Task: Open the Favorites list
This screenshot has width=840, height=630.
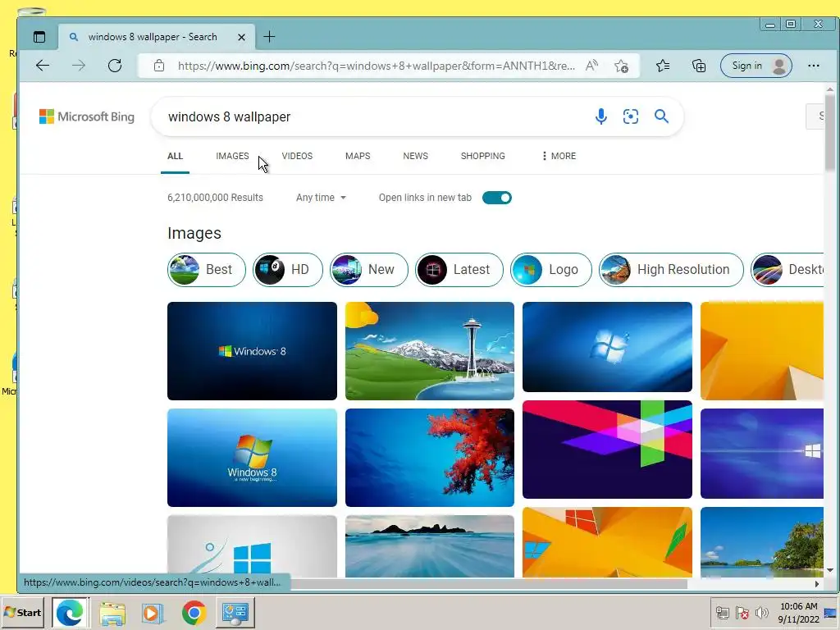Action: pyautogui.click(x=663, y=66)
